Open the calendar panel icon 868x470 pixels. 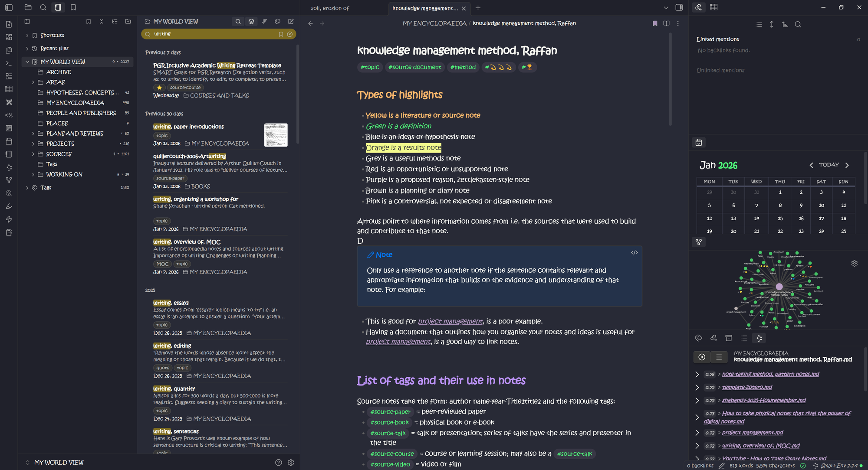tap(699, 143)
